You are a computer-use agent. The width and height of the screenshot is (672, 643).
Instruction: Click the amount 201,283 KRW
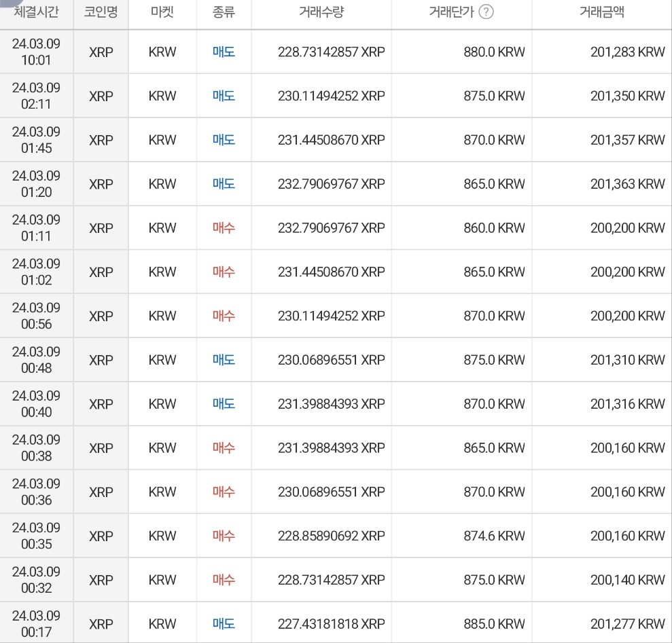coord(627,52)
